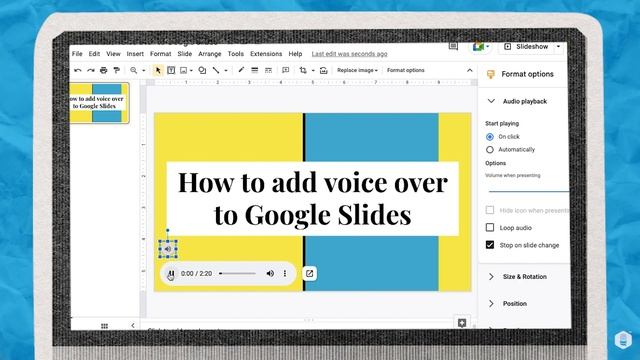This screenshot has height=360, width=640.
Task: Switch to grid view icon
Action: tap(104, 326)
